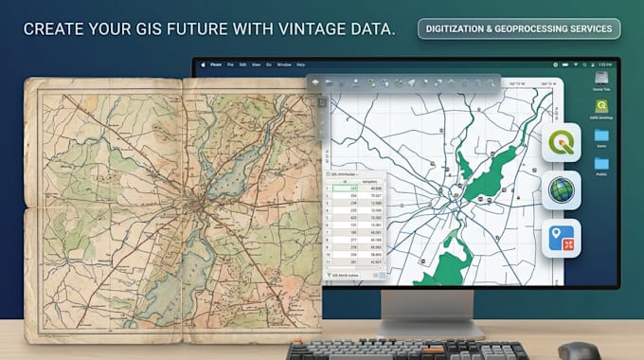Viewport: 644px width, 360px height.
Task: Click the blue map pin app tile
Action: pyautogui.click(x=561, y=239)
